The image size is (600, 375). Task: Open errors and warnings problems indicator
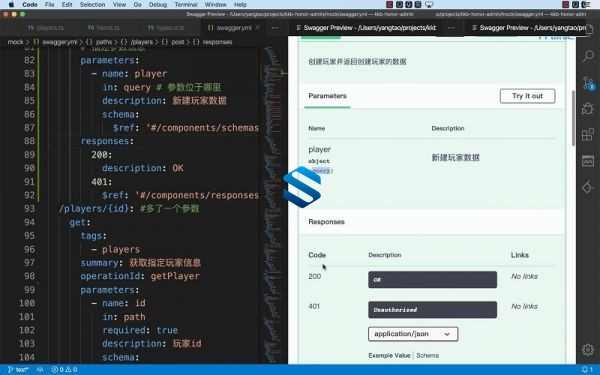(64, 369)
